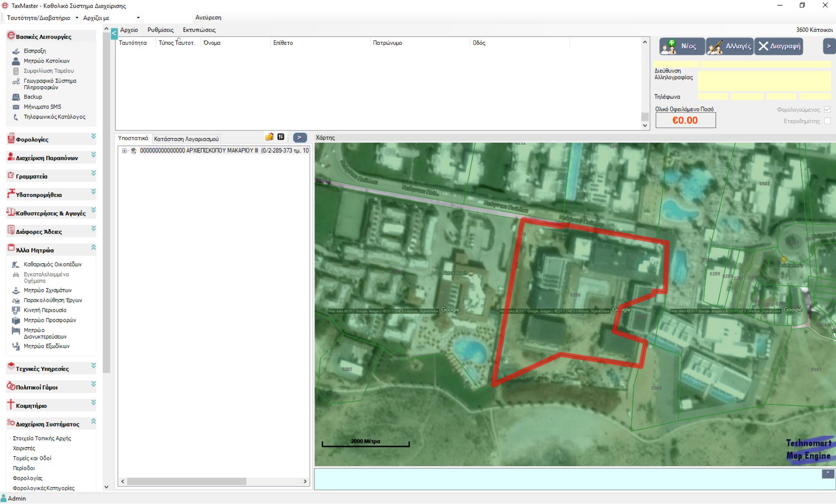Screen dimensions: 836x504
Task: Click the Είσπραξη collection icon
Action: (x=16, y=51)
